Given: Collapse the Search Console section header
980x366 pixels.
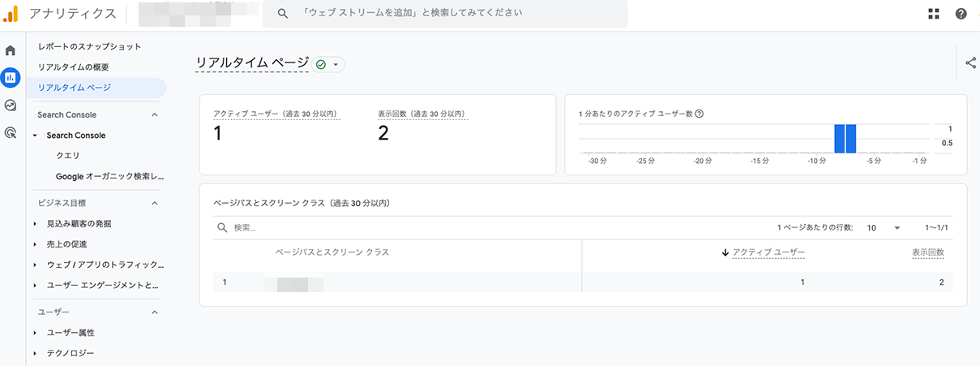Looking at the screenshot, I should pyautogui.click(x=154, y=115).
